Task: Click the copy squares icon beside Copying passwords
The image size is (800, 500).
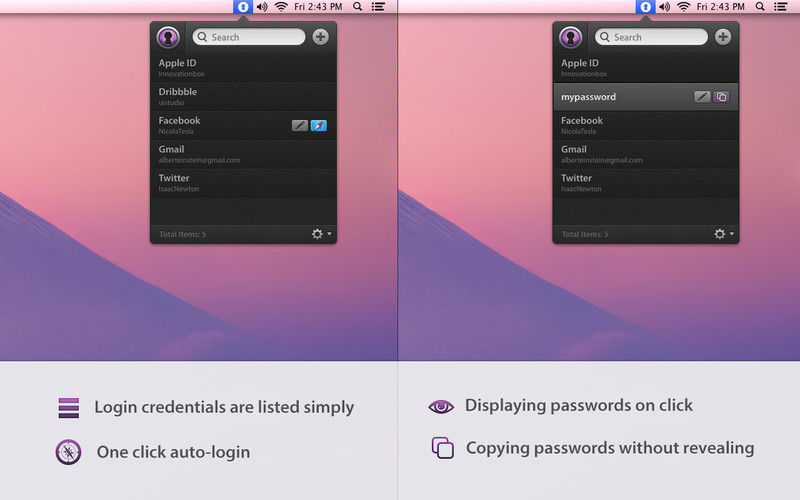Action: 442,447
